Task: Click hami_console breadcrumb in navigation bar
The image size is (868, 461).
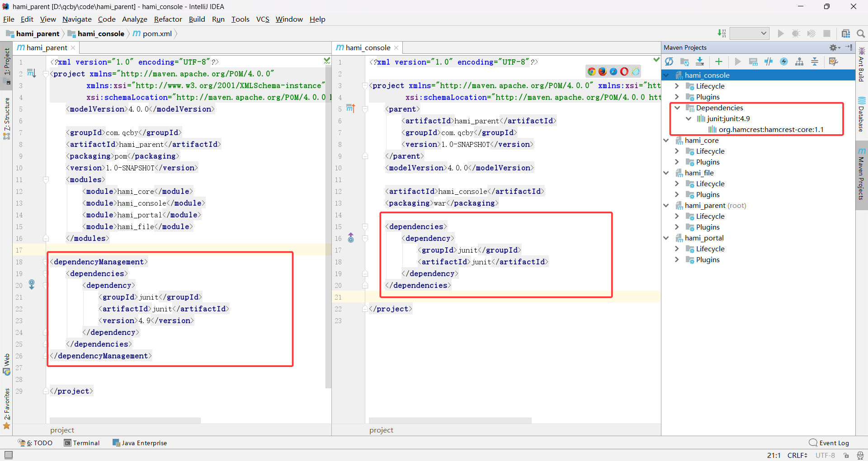Action: 96,33
